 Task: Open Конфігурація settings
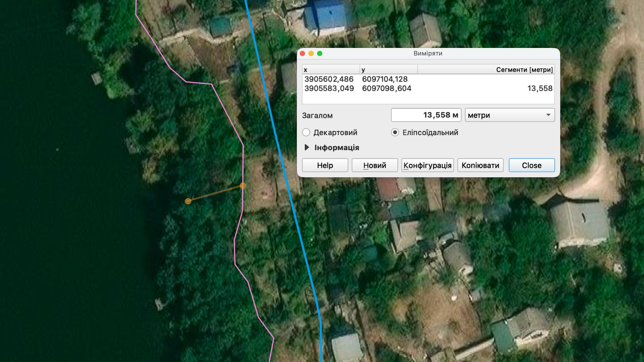click(427, 165)
